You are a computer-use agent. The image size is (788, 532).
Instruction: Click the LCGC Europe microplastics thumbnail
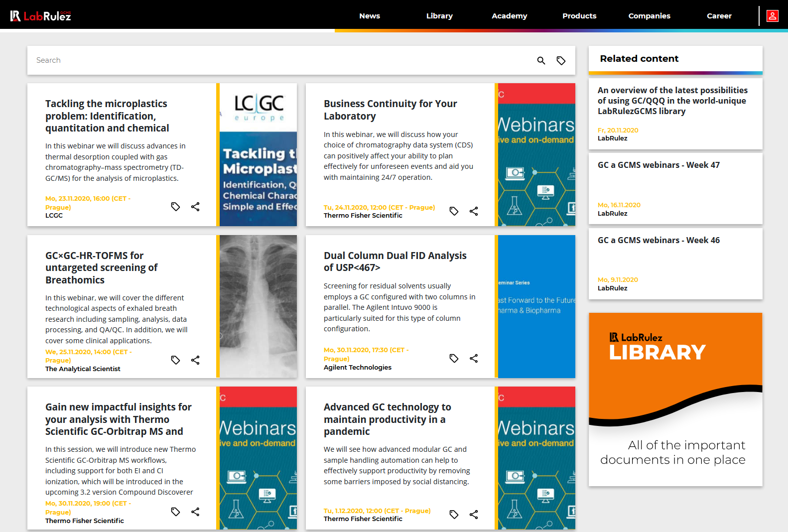[258, 154]
